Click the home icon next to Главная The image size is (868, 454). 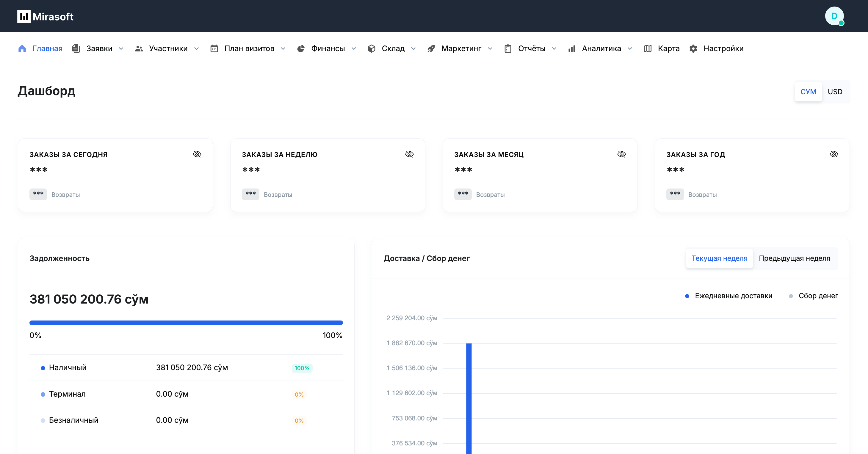(x=22, y=48)
